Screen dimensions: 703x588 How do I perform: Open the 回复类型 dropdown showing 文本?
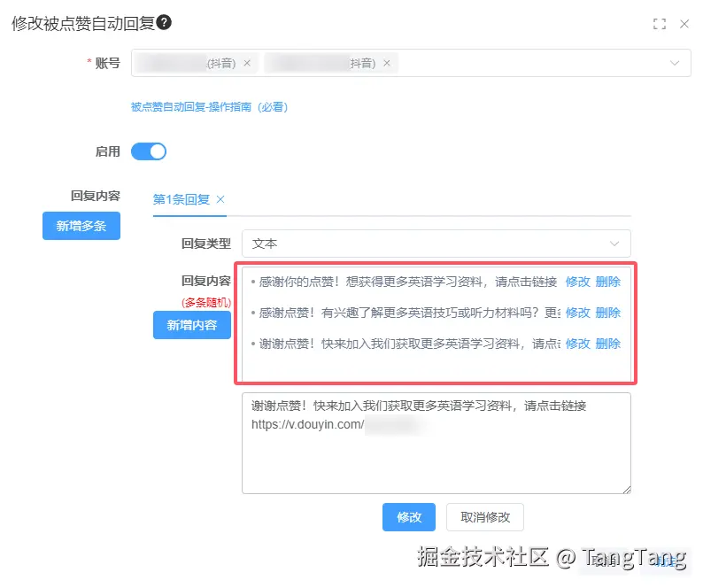click(x=436, y=244)
